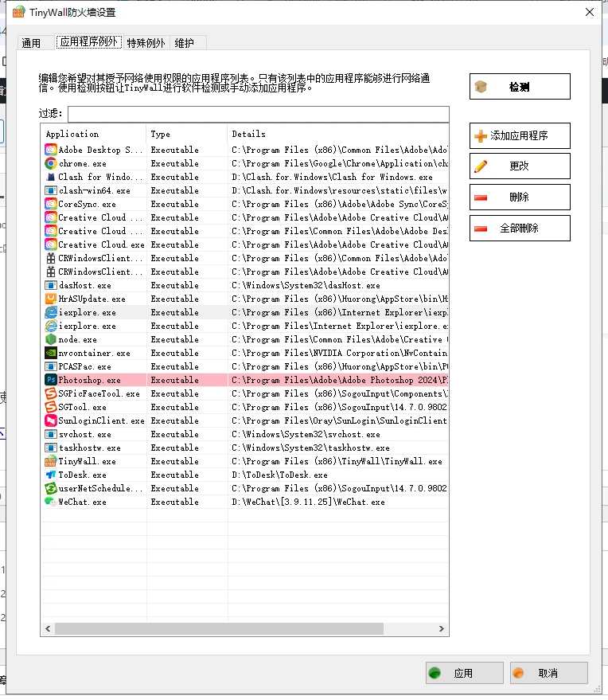Click the svchost.exe icon
This screenshot has height=700, width=608.
[x=51, y=434]
